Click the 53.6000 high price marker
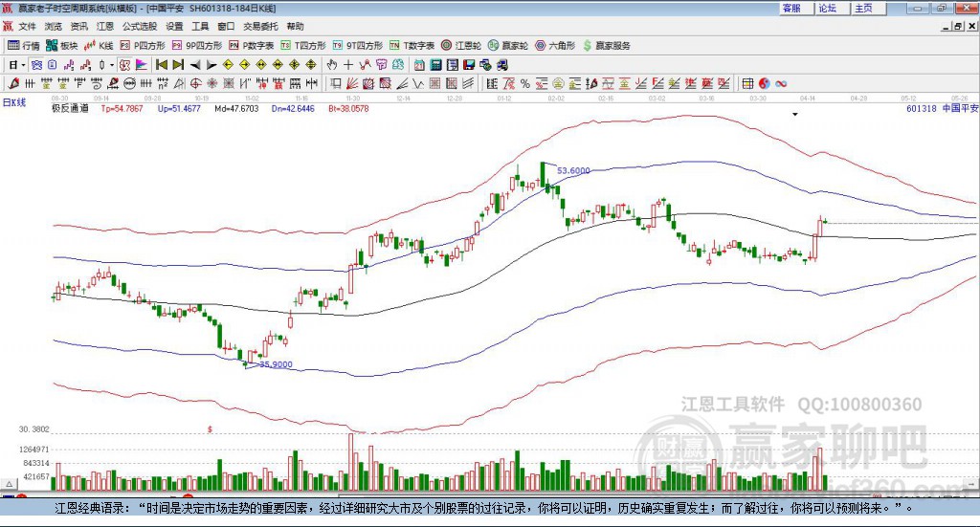 [573, 170]
